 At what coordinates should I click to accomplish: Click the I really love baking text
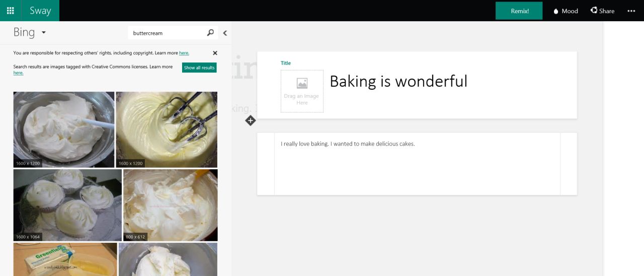click(x=348, y=144)
